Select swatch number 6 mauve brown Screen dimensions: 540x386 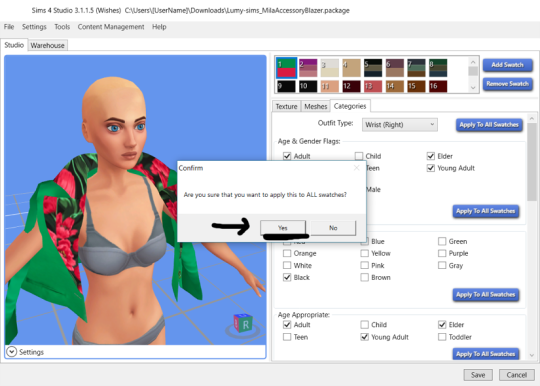tap(395, 68)
